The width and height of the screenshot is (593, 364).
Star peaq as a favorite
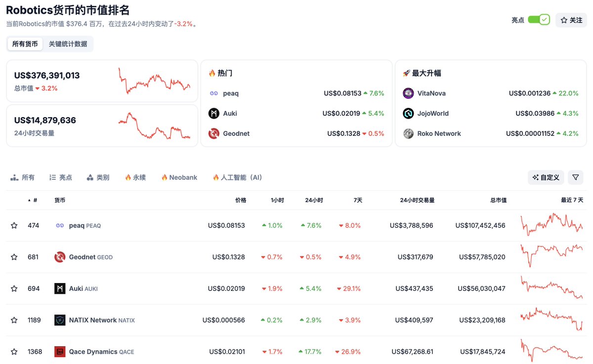tap(14, 226)
